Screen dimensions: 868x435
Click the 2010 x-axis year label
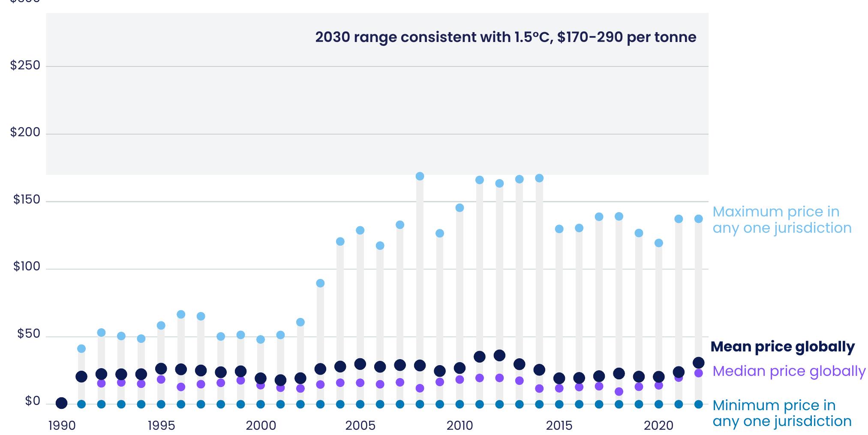(460, 426)
